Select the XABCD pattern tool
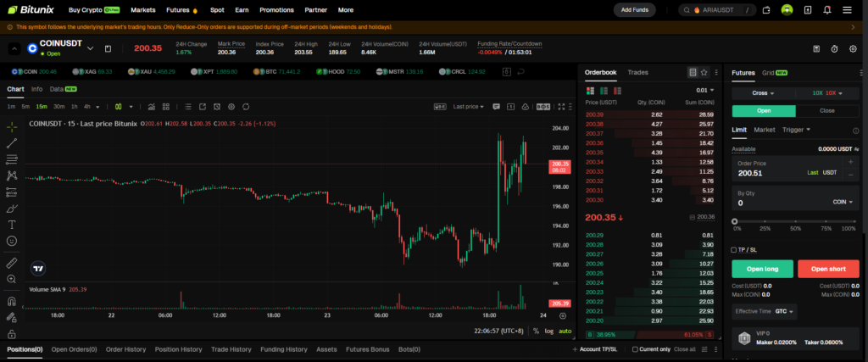This screenshot has height=362, width=868. [11, 175]
